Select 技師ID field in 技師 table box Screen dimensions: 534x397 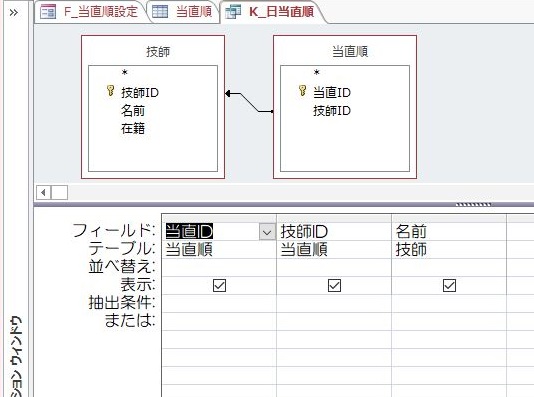pyautogui.click(x=140, y=92)
